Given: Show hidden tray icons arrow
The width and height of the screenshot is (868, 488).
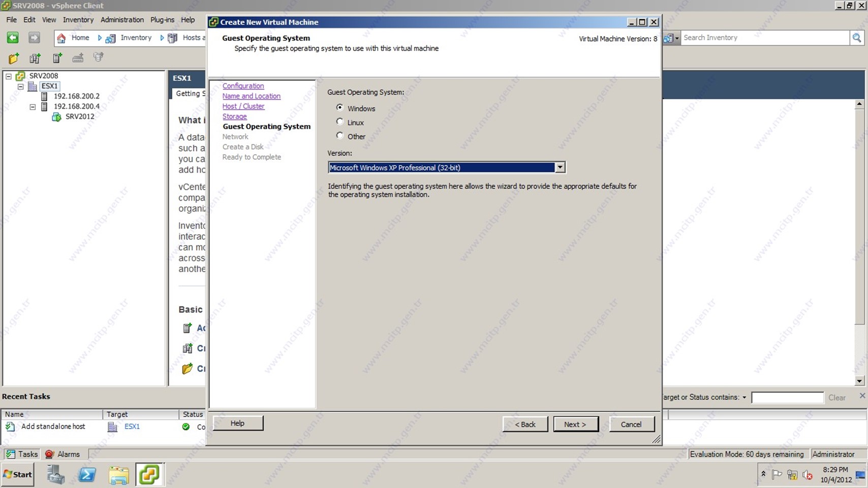Looking at the screenshot, I should click(763, 474).
